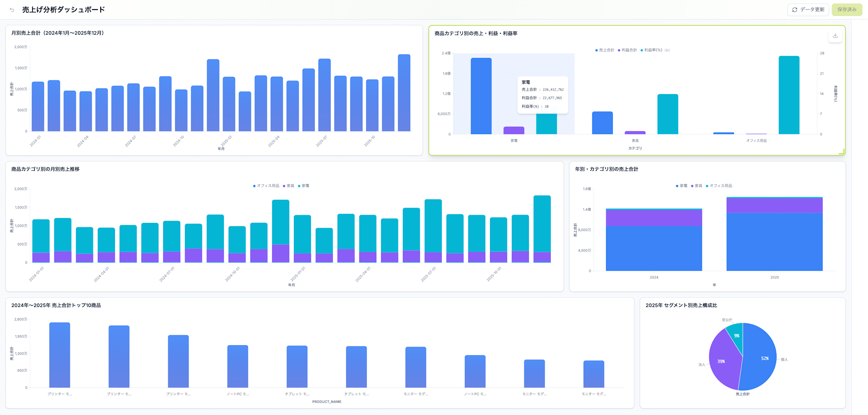Click the 商品カテゴリ別の売上・利益・利益率 chart title
Image resolution: width=868 pixels, height=415 pixels.
476,33
